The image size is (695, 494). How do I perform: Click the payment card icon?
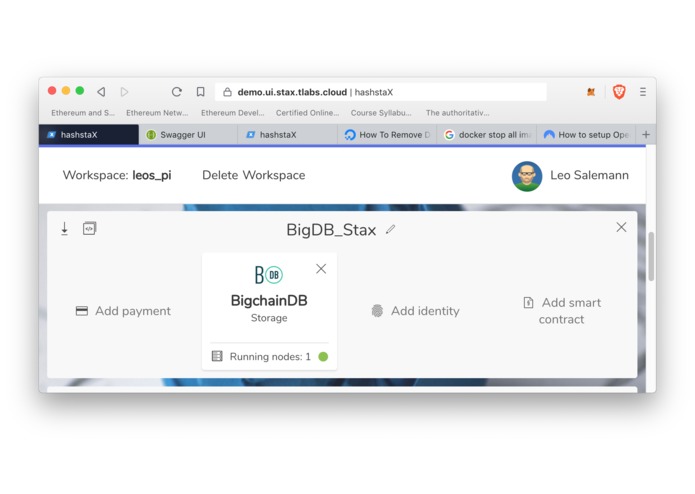coord(82,311)
